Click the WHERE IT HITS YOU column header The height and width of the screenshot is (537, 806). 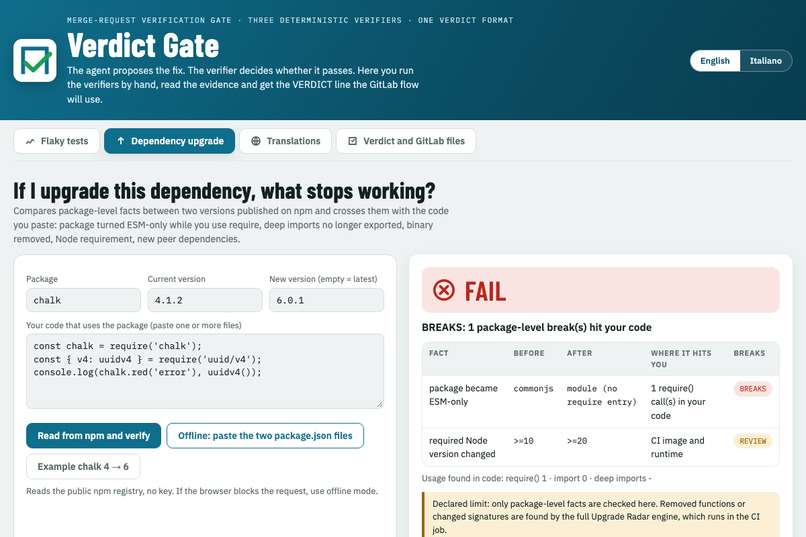(681, 359)
